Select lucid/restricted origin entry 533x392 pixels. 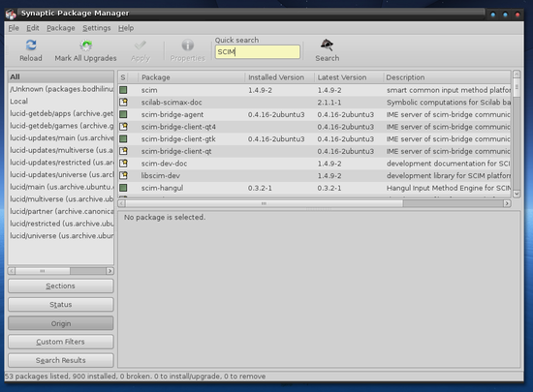coord(61,224)
